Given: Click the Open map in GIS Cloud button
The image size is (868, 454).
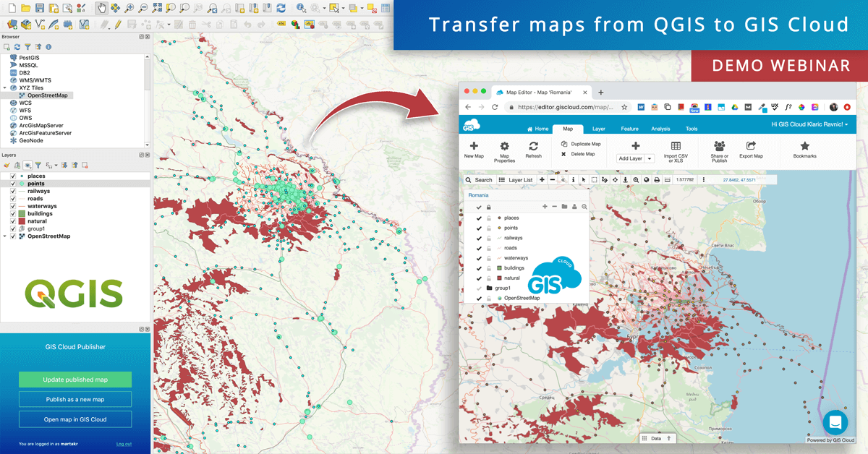Looking at the screenshot, I should coord(75,419).
